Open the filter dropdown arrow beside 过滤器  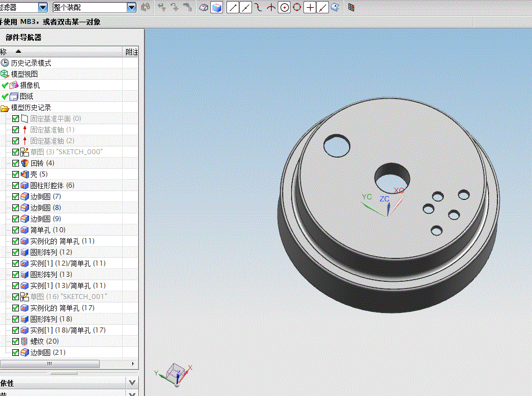click(x=43, y=7)
